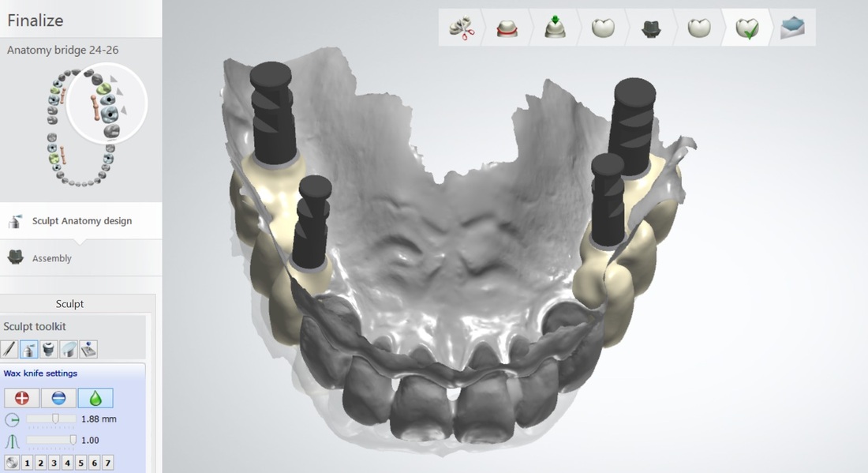Screen dimensions: 868x473
Task: Enable the red plus add-material mode
Action: pyautogui.click(x=22, y=398)
